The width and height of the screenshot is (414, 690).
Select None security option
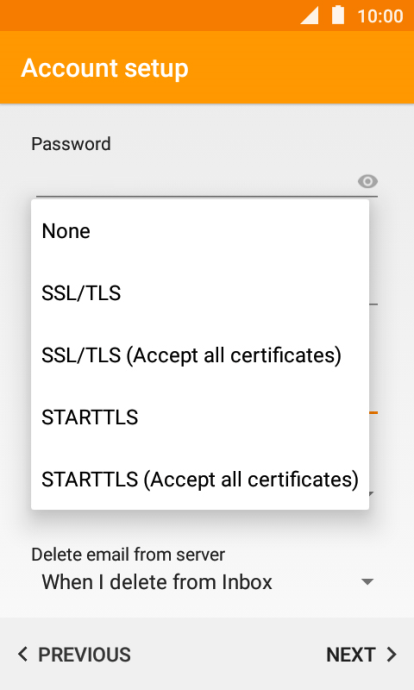pos(200,231)
